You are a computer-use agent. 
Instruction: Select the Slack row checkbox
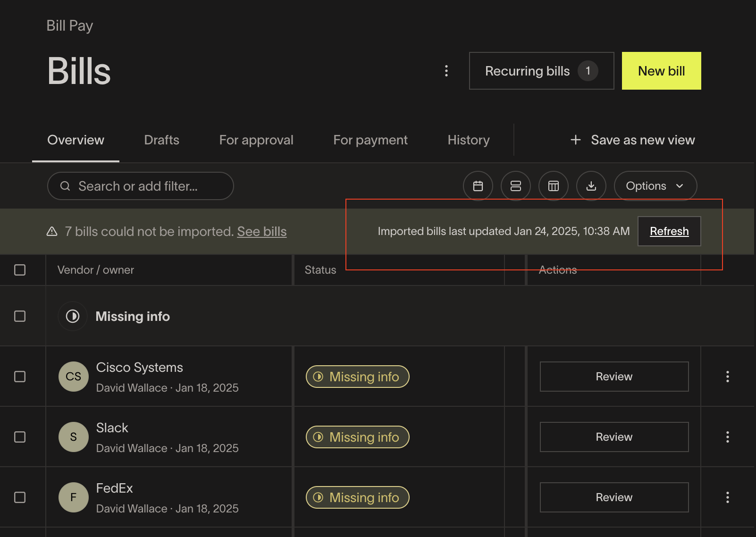(20, 437)
